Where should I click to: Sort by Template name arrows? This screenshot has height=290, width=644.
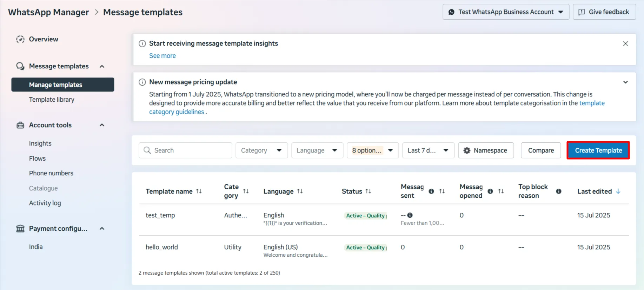pos(199,191)
